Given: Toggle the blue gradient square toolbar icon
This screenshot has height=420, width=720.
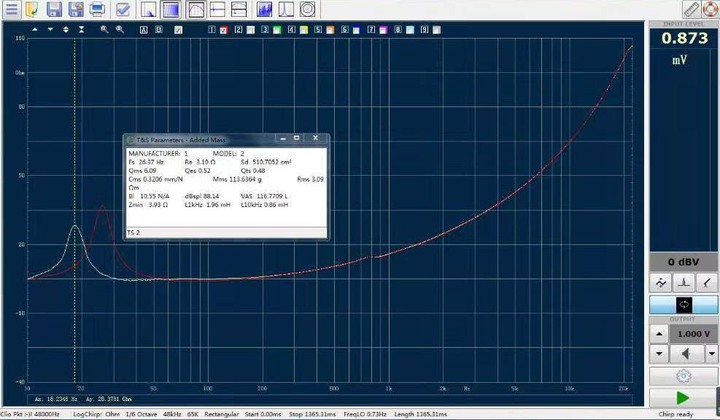Looking at the screenshot, I should pyautogui.click(x=171, y=9).
